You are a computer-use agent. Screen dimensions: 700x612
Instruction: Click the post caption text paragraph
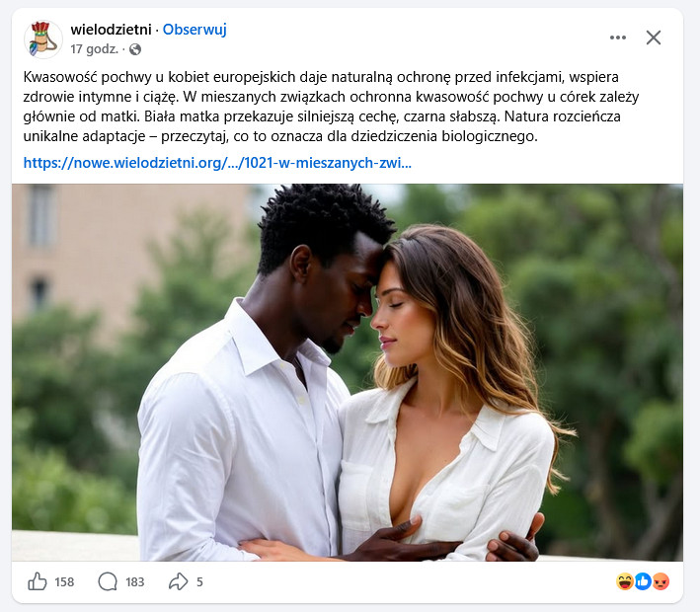(x=331, y=107)
